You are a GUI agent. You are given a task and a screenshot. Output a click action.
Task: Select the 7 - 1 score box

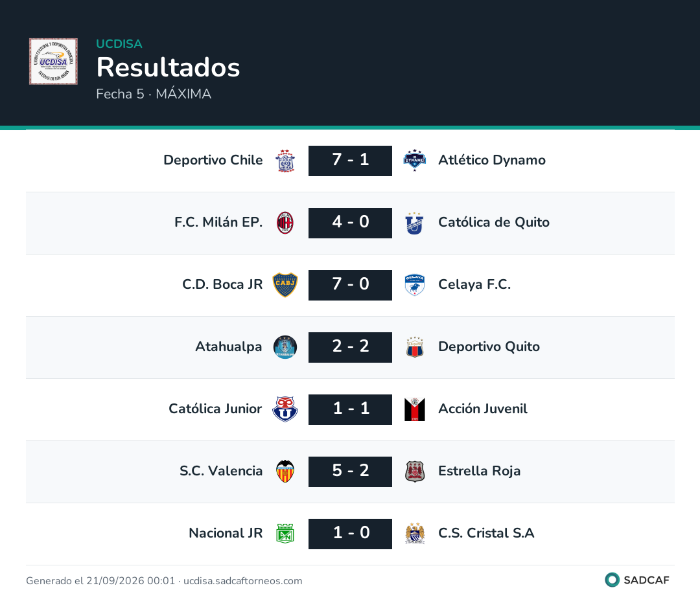coord(351,161)
